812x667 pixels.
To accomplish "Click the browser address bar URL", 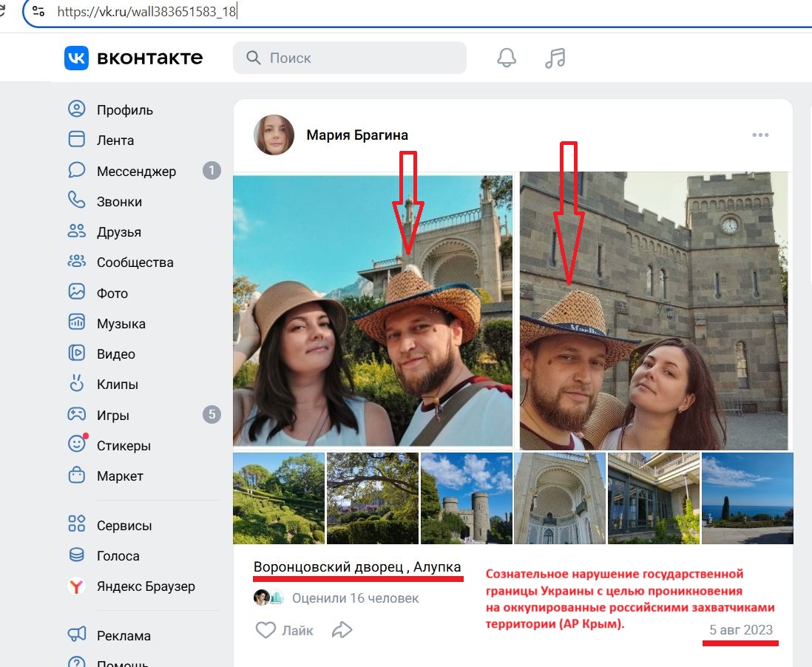I will pos(147,11).
